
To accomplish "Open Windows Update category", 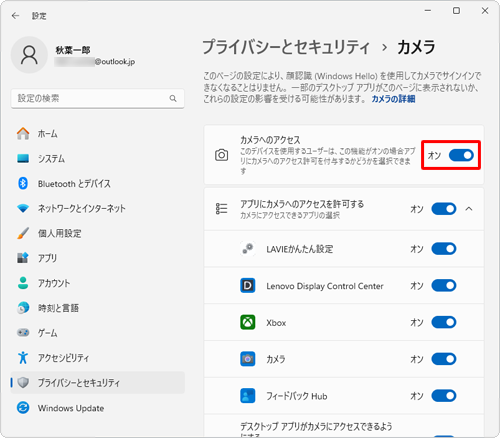I will (98, 408).
